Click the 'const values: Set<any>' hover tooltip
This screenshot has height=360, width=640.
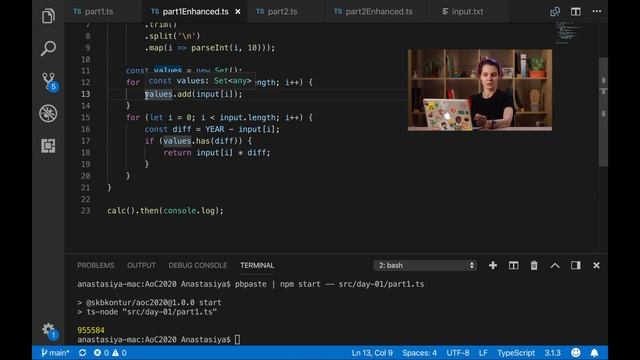coord(200,81)
